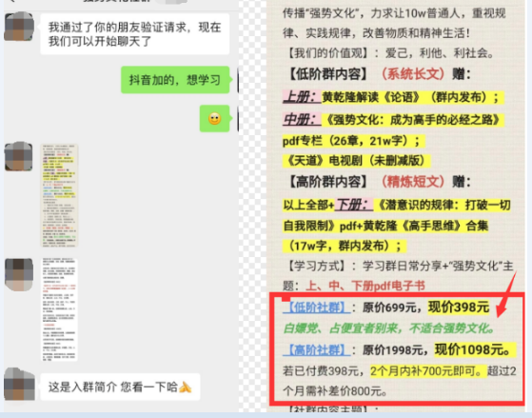The width and height of the screenshot is (532, 418).
Task: Click the smiley emoji green message bubble
Action: (215, 118)
